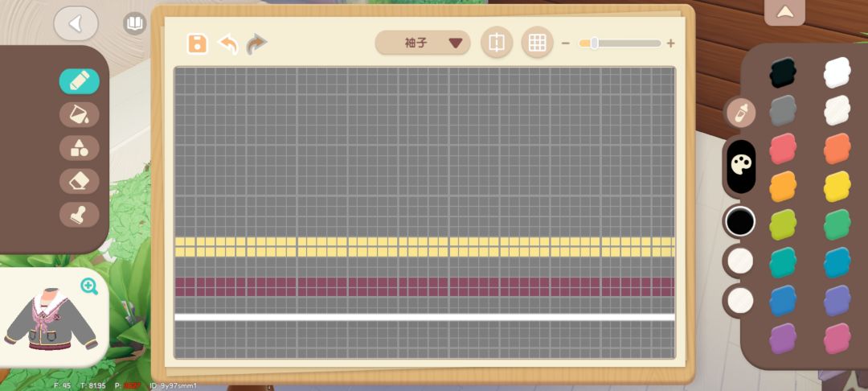The width and height of the screenshot is (868, 391).
Task: Pick the pure white palette swatch
Action: point(837,72)
